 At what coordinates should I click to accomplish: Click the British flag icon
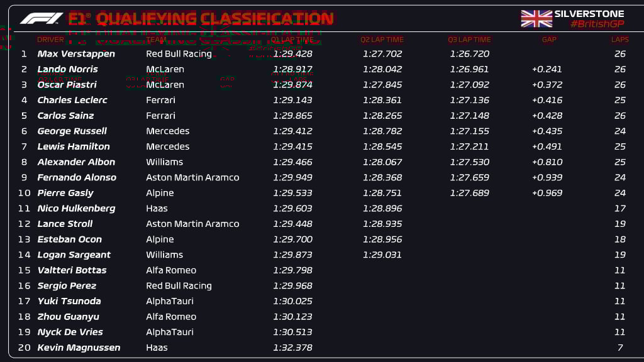[536, 18]
